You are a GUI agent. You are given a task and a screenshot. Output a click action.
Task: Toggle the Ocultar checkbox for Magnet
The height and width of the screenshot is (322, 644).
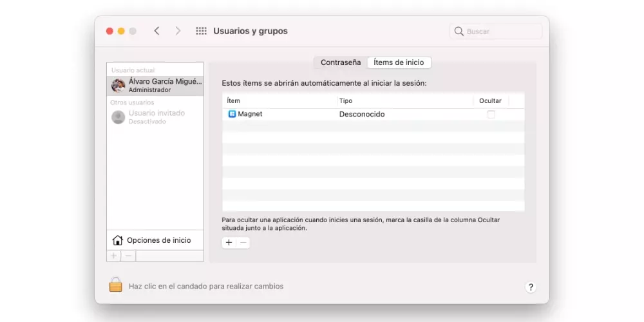tap(491, 114)
